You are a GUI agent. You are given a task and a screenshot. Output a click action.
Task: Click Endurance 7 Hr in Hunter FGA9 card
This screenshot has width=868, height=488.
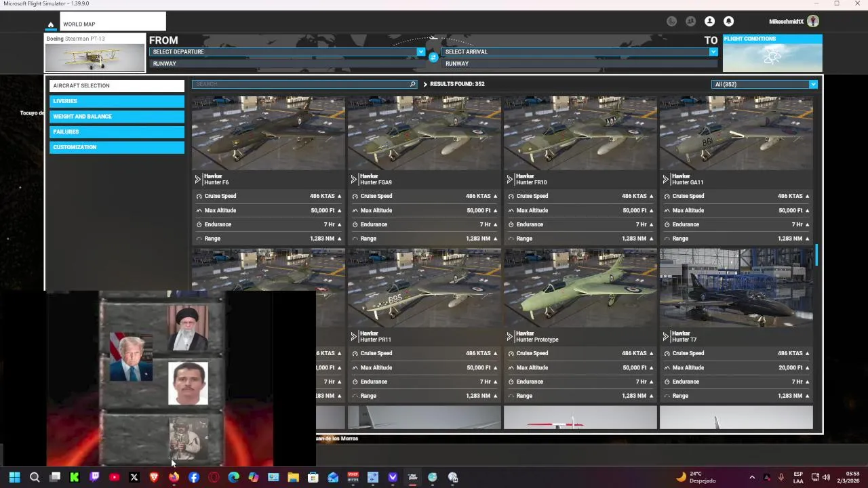pyautogui.click(x=425, y=224)
